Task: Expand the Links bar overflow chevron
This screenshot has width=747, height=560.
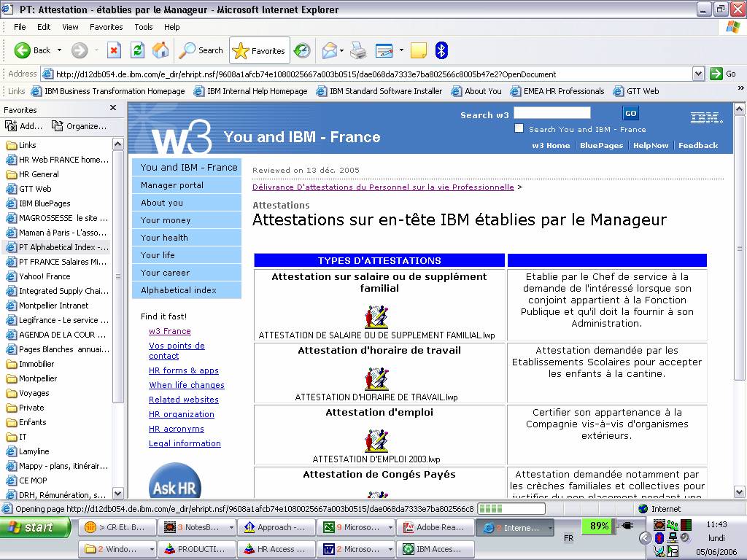Action: (740, 88)
